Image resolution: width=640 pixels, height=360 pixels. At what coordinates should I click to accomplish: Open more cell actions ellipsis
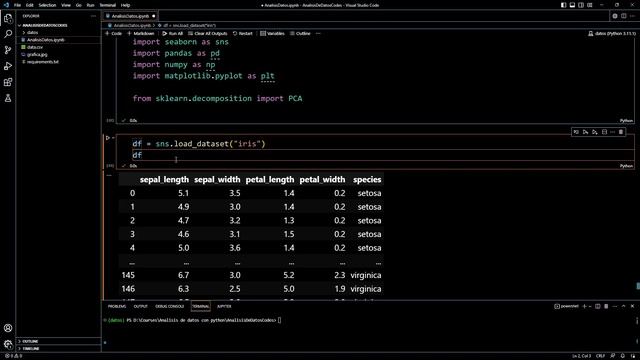click(613, 132)
